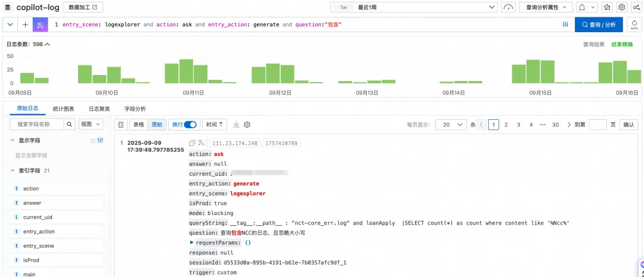The height and width of the screenshot is (277, 644).
Task: Switch to the 日志聚类 tab
Action: (x=100, y=109)
